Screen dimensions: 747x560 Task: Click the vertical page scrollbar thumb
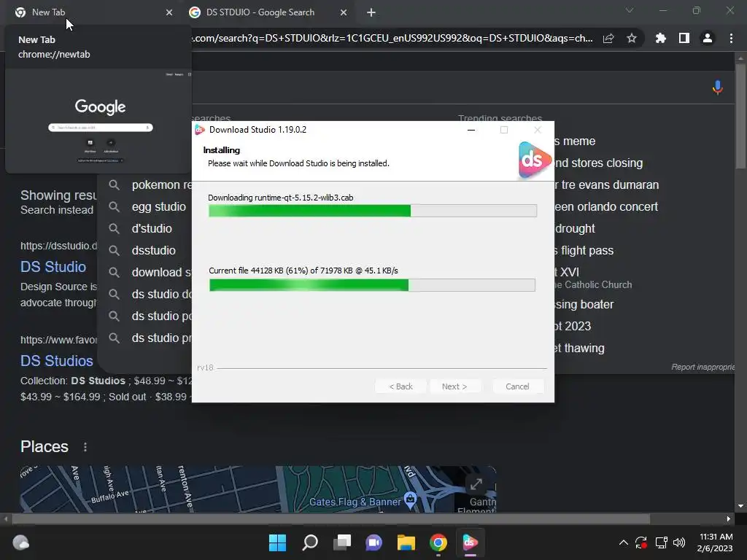pyautogui.click(x=740, y=116)
